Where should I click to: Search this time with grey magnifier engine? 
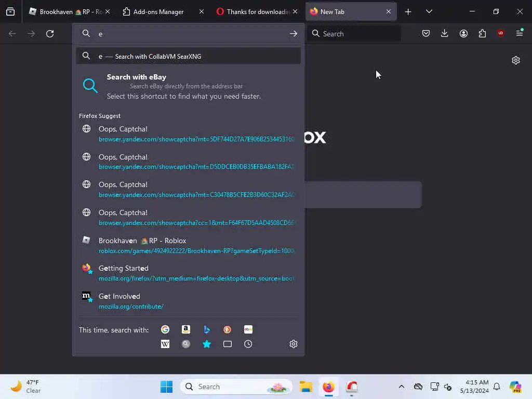point(186,344)
